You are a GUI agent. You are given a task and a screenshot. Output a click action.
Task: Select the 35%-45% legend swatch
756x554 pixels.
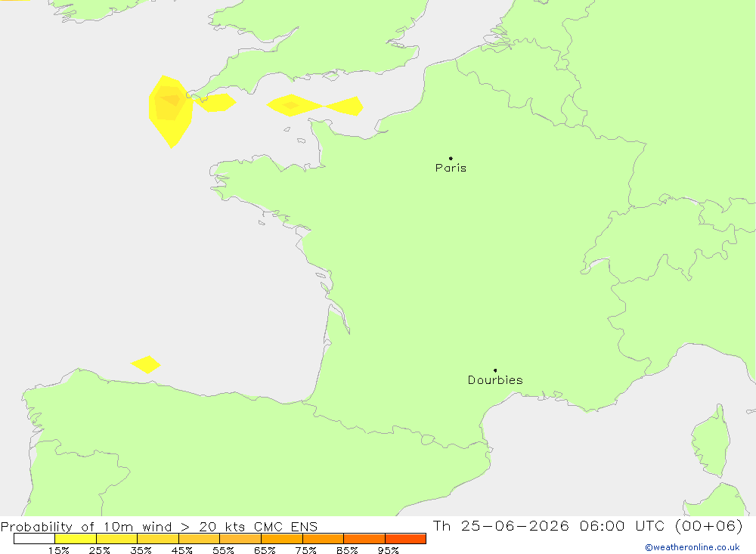[158, 539]
